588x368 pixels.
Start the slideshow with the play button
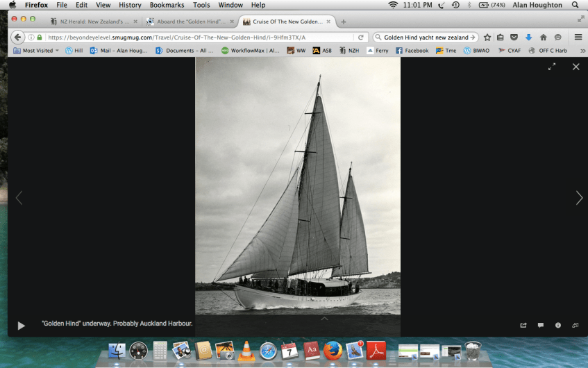pyautogui.click(x=21, y=325)
